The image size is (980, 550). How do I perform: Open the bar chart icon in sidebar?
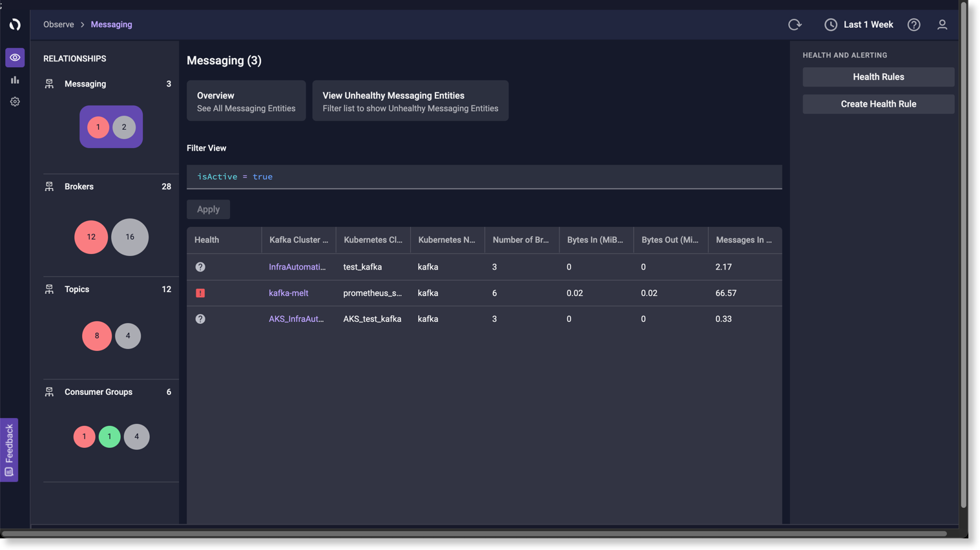(15, 80)
